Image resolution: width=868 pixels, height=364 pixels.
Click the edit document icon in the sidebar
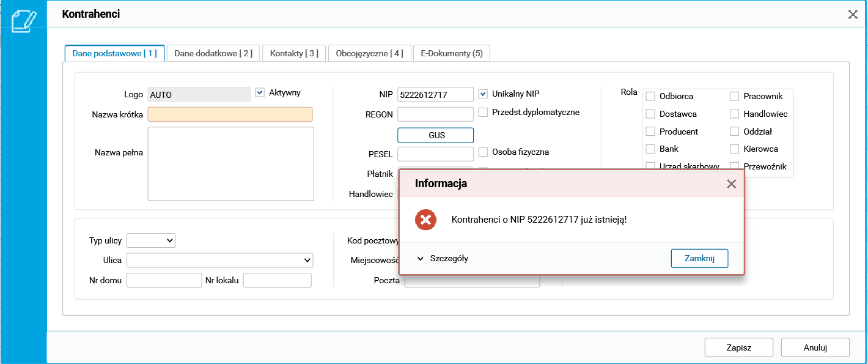(x=24, y=21)
